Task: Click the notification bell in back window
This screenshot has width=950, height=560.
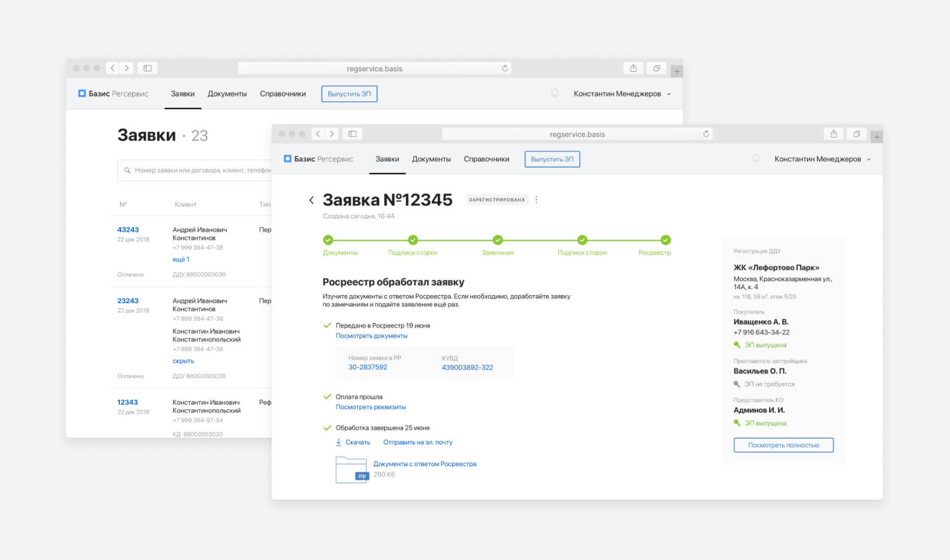Action: click(x=555, y=94)
